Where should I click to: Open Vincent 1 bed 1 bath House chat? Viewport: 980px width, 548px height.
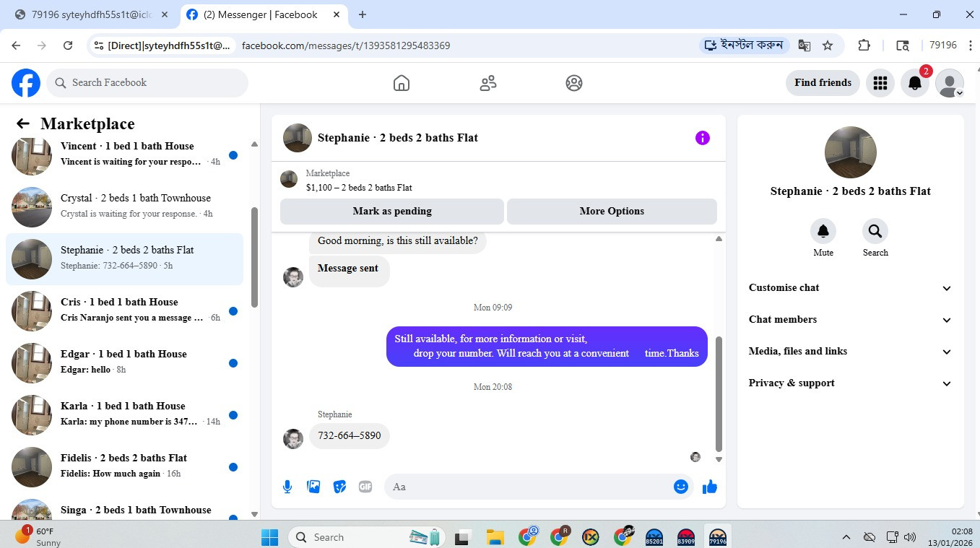coord(124,155)
